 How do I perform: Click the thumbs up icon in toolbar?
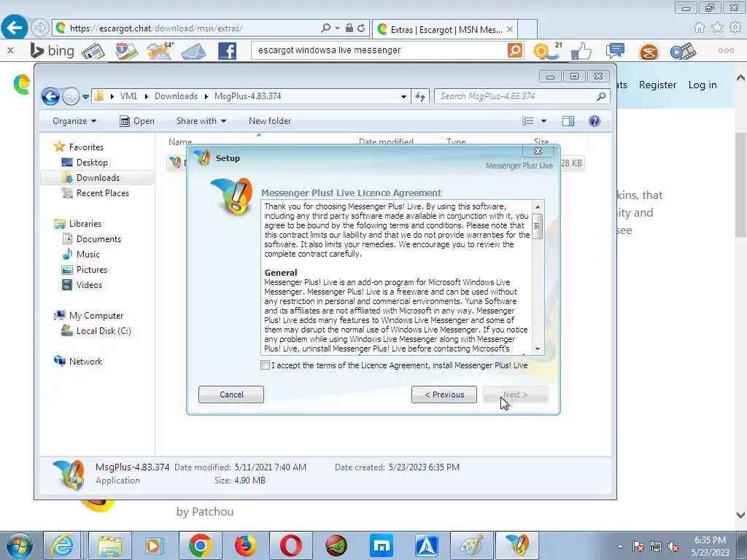pyautogui.click(x=581, y=51)
